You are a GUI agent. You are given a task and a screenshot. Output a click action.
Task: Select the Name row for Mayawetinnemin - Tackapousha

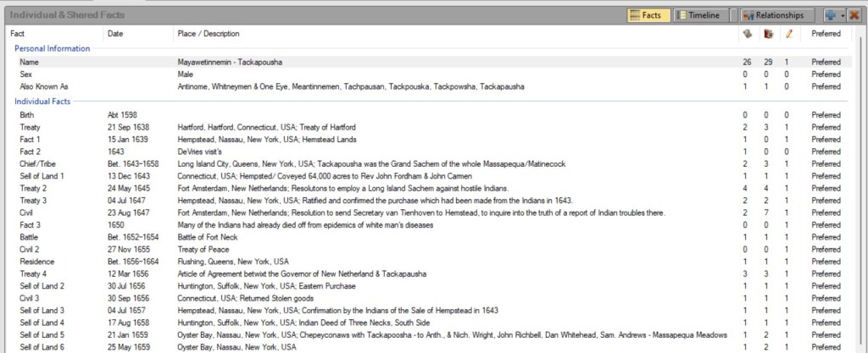point(230,63)
